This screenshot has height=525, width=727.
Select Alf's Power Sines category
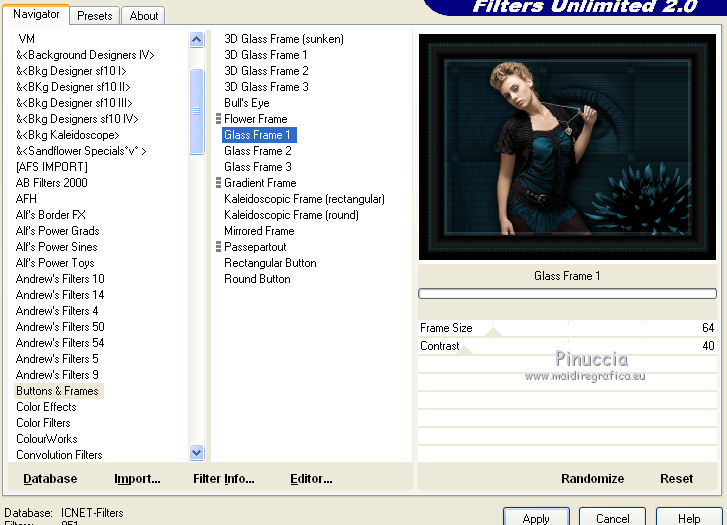57,247
